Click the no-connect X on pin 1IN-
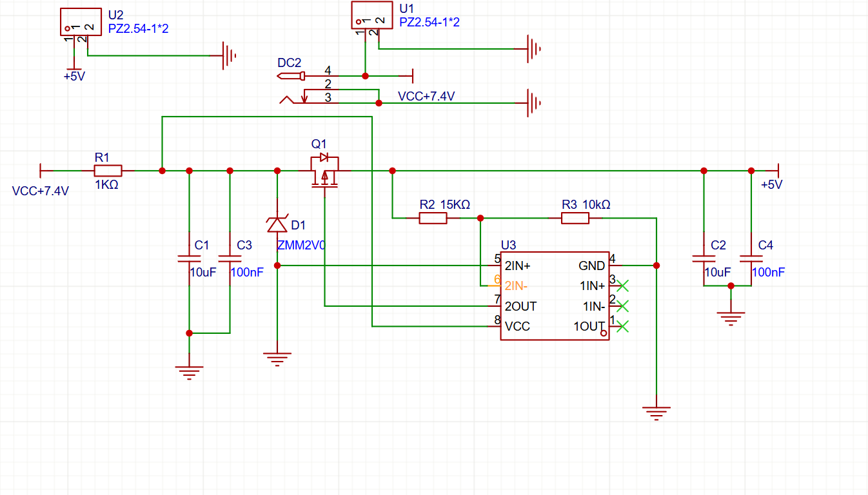868x495 pixels. pos(623,306)
